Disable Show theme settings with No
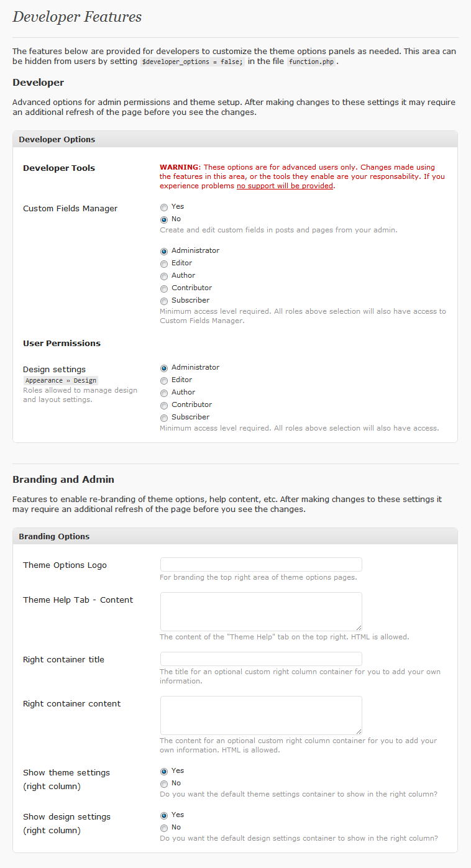 tap(164, 783)
